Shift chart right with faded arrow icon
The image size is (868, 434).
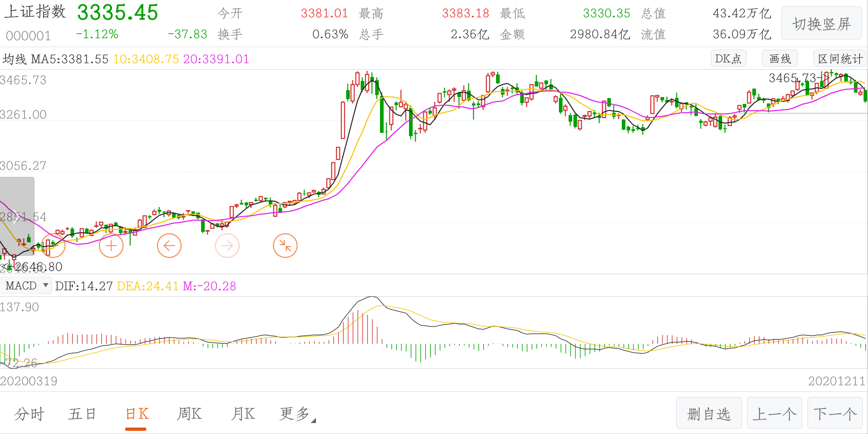227,246
